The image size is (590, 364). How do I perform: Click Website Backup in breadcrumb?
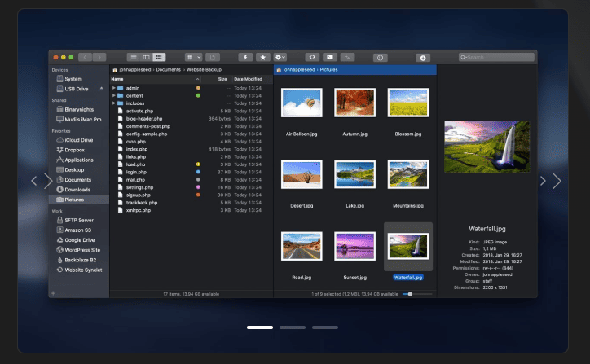[204, 69]
